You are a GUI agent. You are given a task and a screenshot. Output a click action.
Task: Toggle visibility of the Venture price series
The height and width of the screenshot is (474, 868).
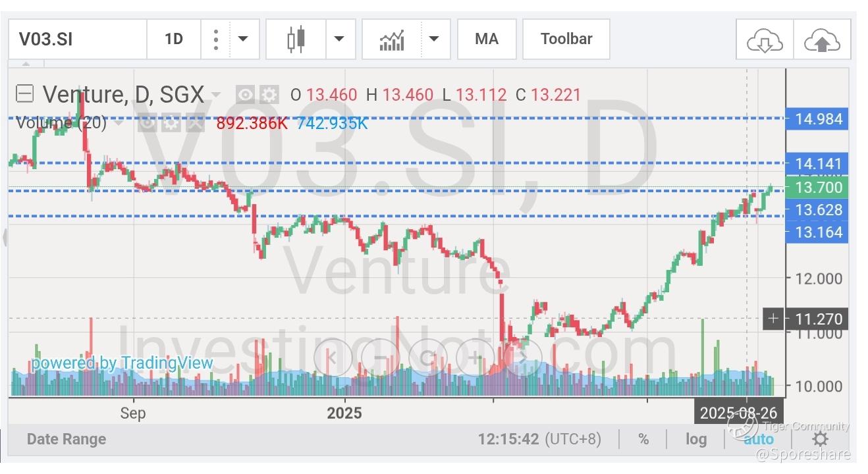coord(246,95)
